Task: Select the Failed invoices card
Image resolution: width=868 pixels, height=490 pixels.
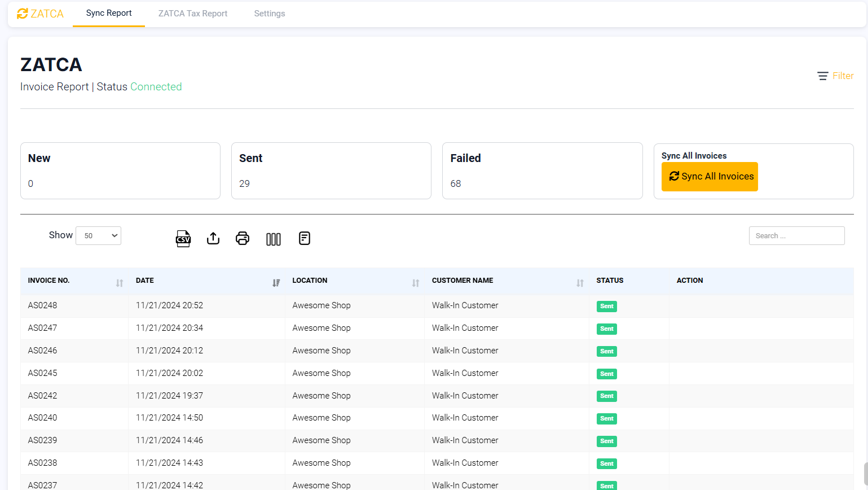Action: tap(542, 170)
